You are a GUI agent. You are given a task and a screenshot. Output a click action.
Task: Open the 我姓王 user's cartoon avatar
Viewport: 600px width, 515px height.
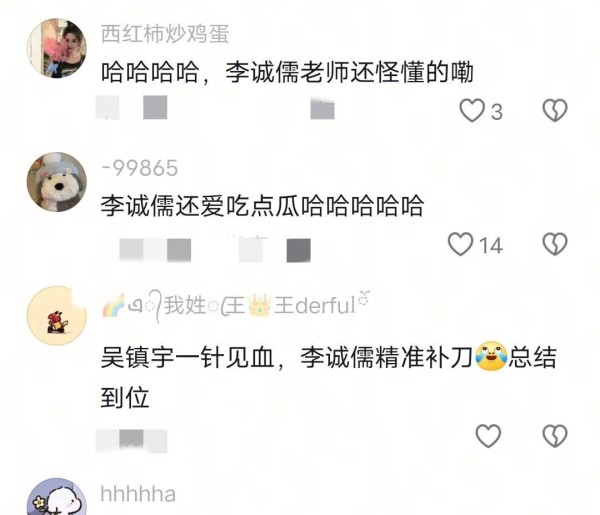point(57,316)
